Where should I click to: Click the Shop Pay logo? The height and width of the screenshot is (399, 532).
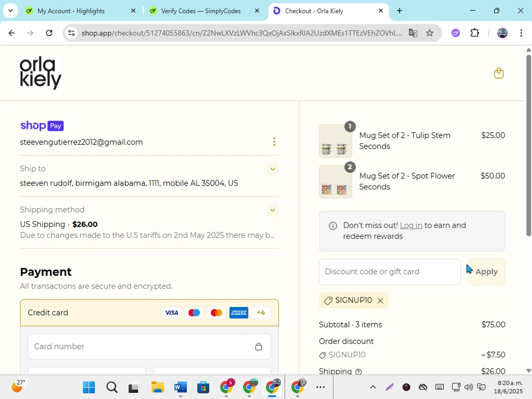point(42,126)
